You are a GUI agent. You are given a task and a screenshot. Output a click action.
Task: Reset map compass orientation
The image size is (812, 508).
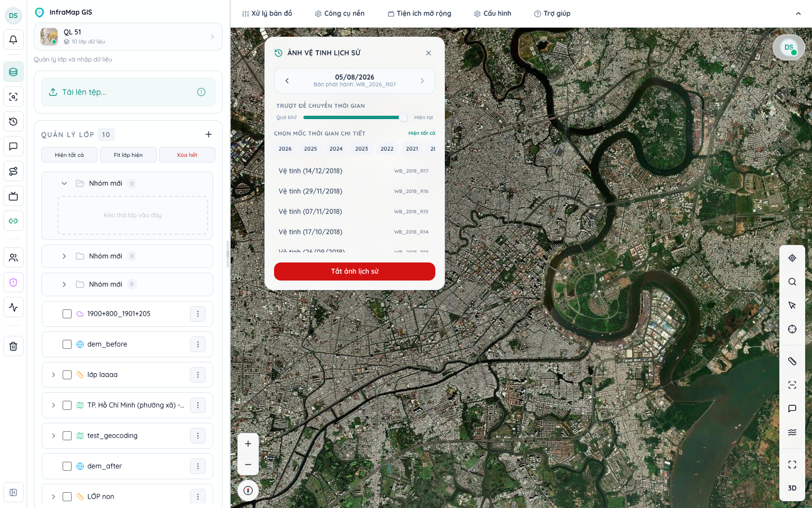point(248,491)
